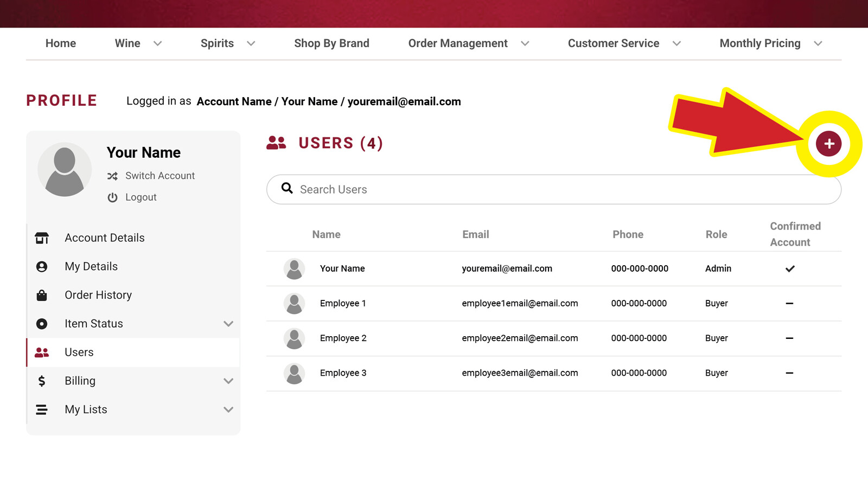The image size is (868, 488).
Task: Click the Logout power icon
Action: click(x=112, y=197)
